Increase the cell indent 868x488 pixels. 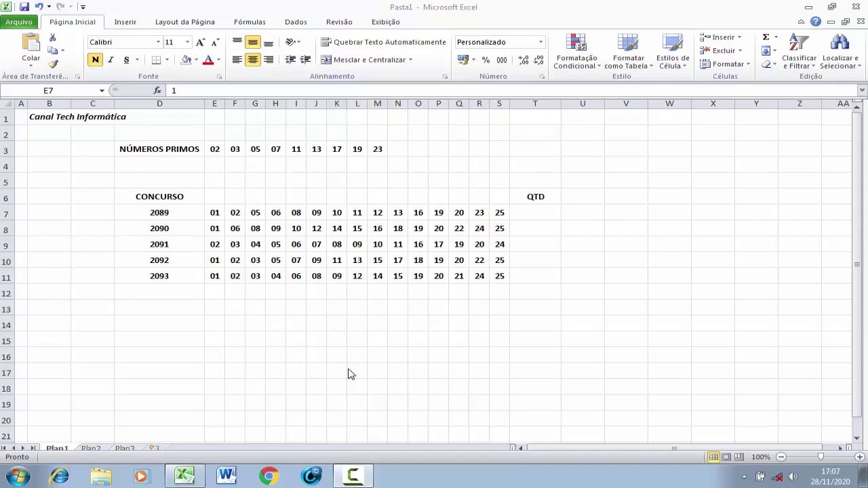[x=305, y=60]
